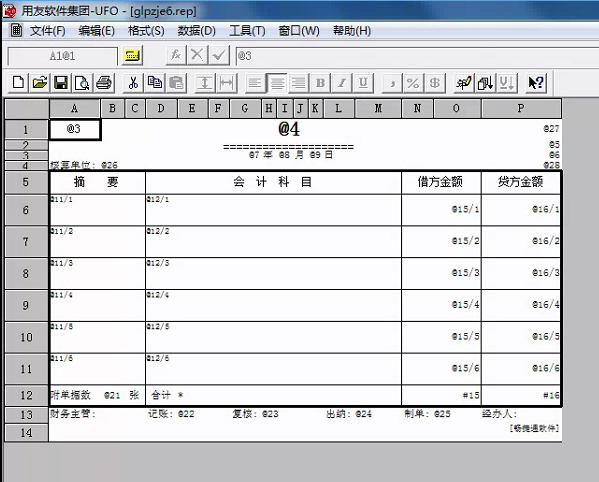Open the 数据(D) menu

click(x=196, y=31)
